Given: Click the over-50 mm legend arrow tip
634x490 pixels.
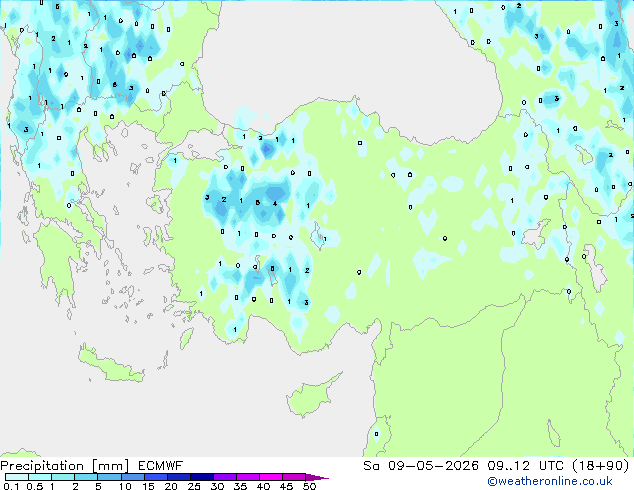Looking at the screenshot, I should 317,477.
